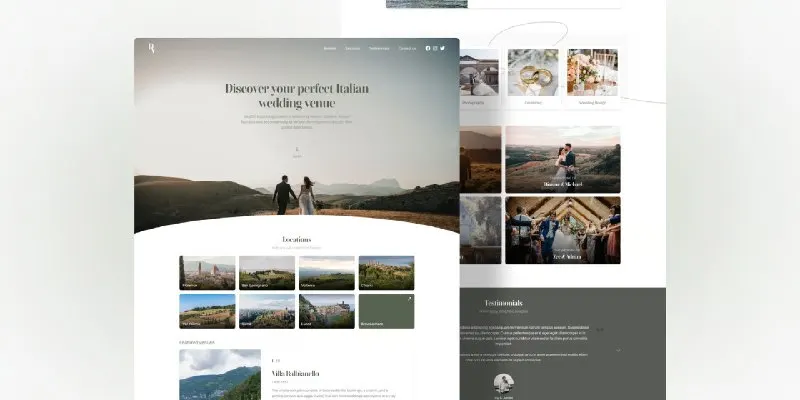Select the bold first item in the navigation bar
Screen dimensions: 800x400
click(330, 48)
